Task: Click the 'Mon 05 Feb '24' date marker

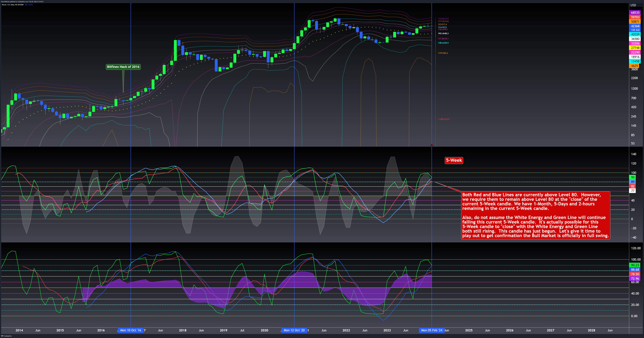Action: pyautogui.click(x=432, y=330)
